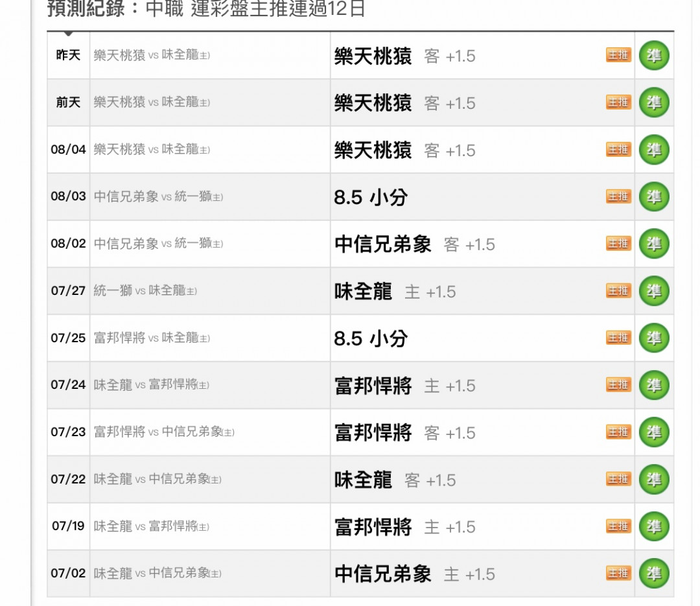Click the 主推 badge in the 08/04 row

tap(618, 149)
